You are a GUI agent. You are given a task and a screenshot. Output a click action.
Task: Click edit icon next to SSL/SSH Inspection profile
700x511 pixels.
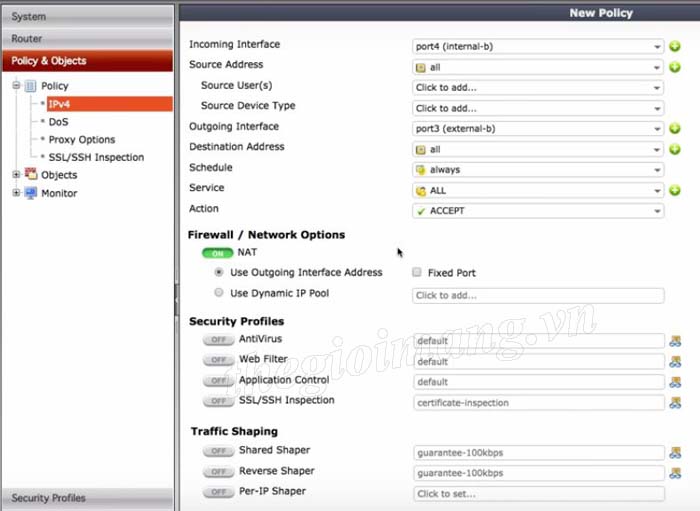tap(675, 403)
